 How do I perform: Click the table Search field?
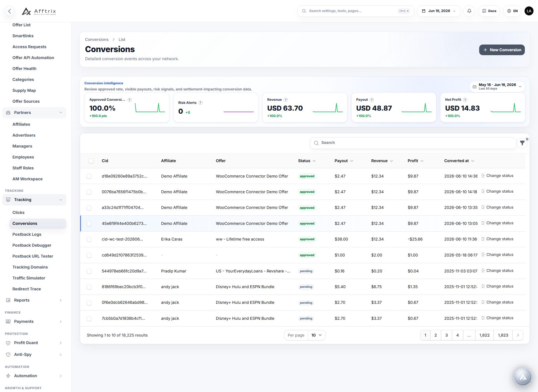(413, 143)
